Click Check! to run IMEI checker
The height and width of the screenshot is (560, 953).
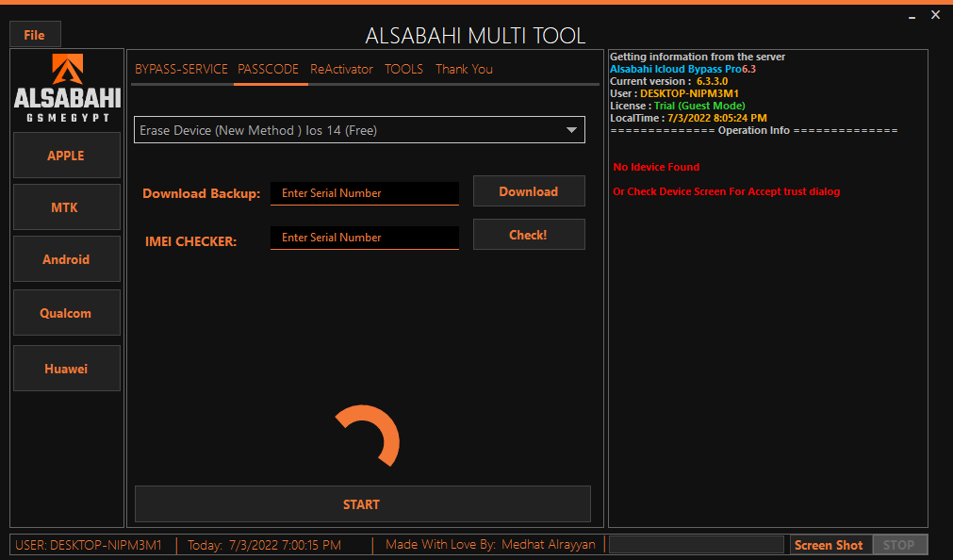tap(529, 234)
